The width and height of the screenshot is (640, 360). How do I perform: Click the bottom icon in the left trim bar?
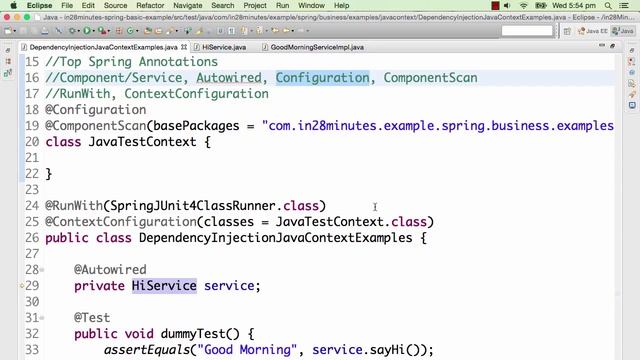pyautogui.click(x=8, y=73)
